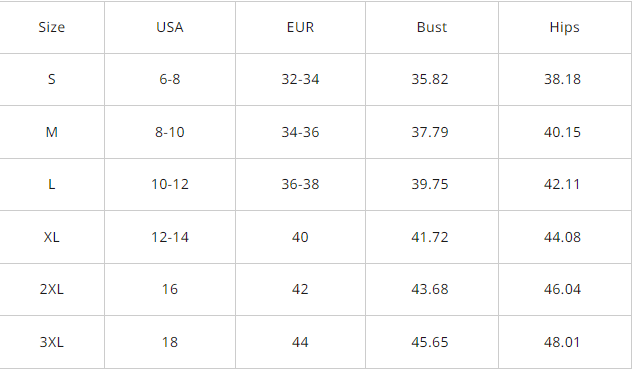This screenshot has width=633, height=370.
Task: Click the 2XL size cell
Action: pyautogui.click(x=52, y=289)
